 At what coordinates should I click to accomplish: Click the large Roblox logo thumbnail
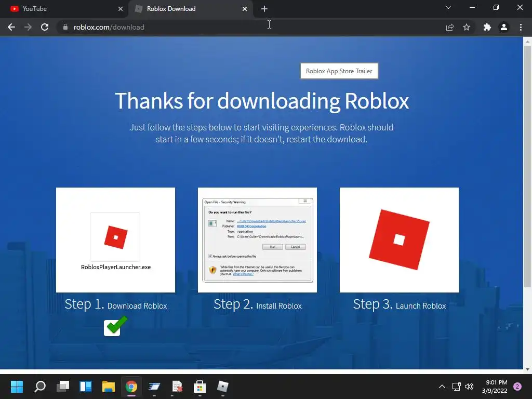pos(399,240)
